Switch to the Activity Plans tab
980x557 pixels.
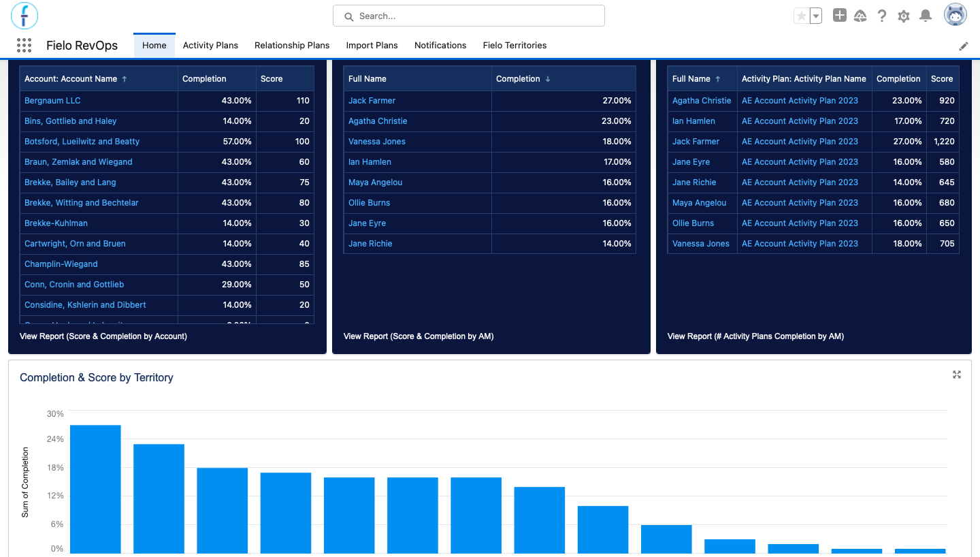[210, 46]
